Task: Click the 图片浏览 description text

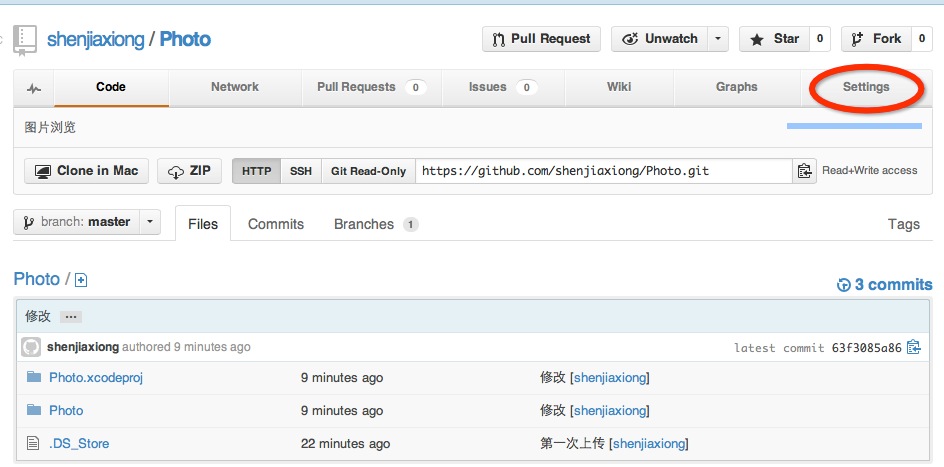Action: click(x=51, y=128)
